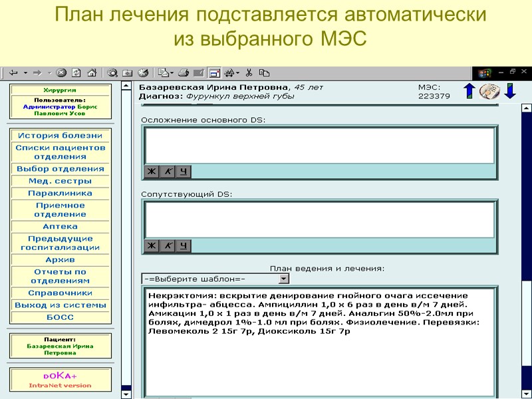
Task: Click the Windows logo throbber icon
Action: click(x=485, y=72)
